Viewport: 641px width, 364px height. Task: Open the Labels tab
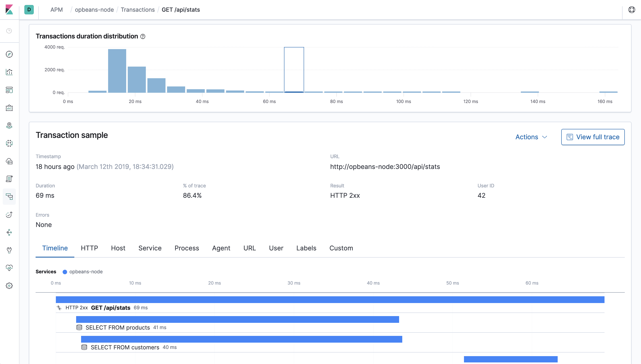coord(306,248)
